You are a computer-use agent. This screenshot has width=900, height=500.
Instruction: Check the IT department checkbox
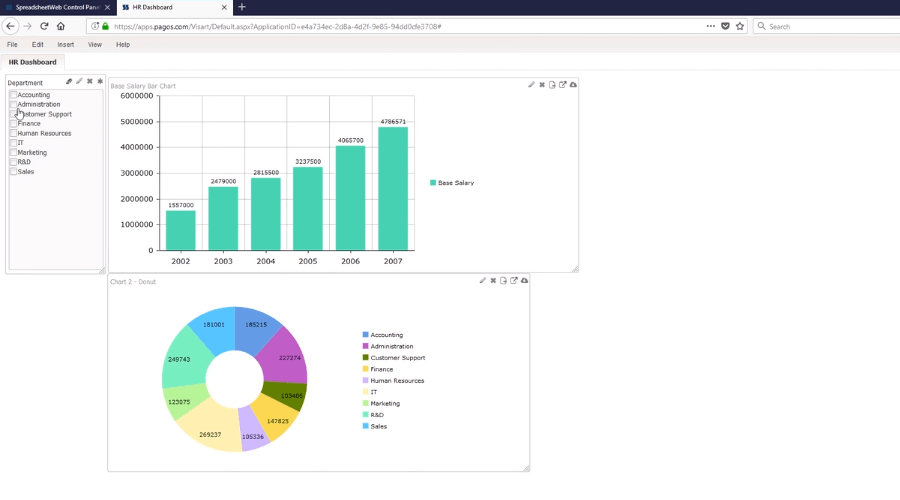[x=13, y=142]
